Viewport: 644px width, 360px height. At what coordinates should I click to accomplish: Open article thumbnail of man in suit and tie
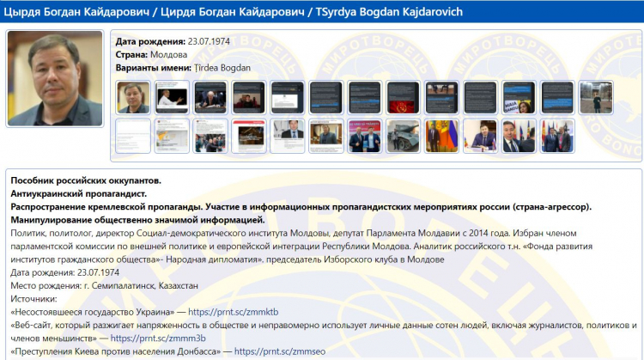pyautogui.click(x=288, y=136)
